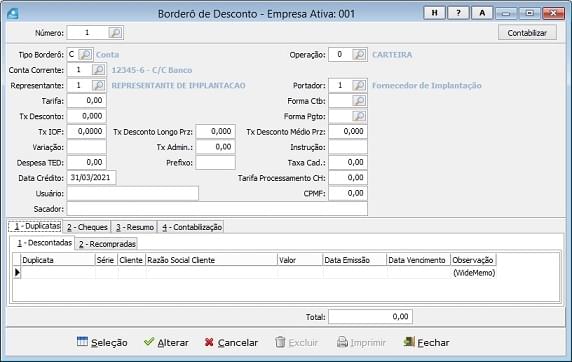Click the Contabilizar button
This screenshot has height=362, width=572.
[x=527, y=33]
